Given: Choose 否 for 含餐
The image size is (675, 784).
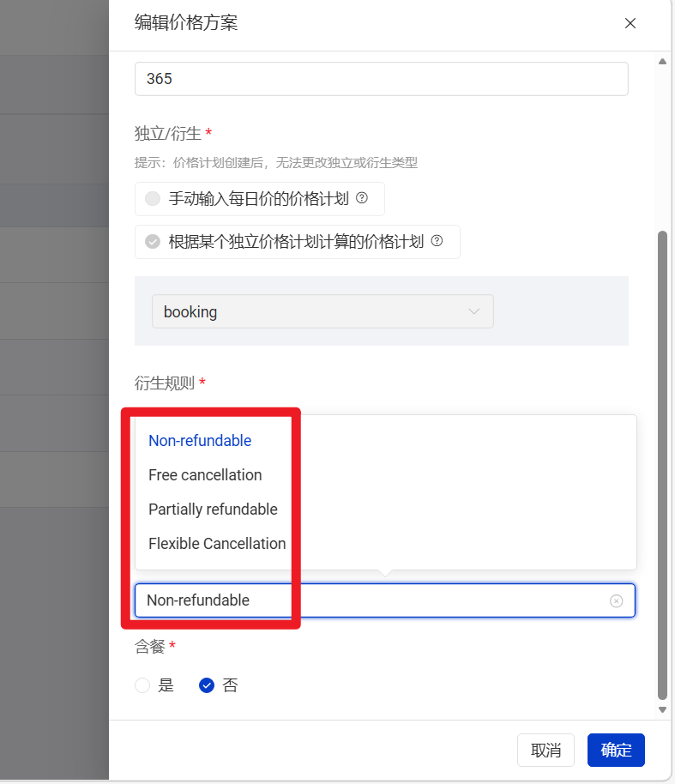Looking at the screenshot, I should (207, 685).
